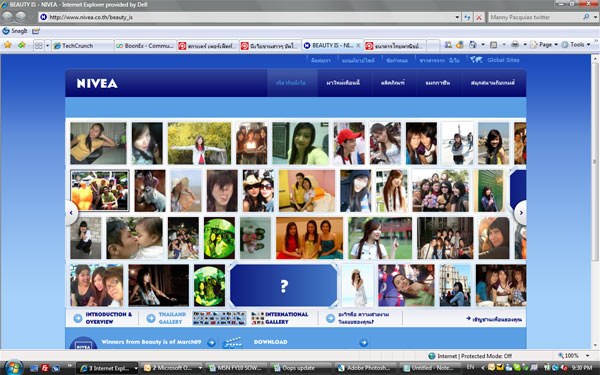The height and width of the screenshot is (375, 600).
Task: Switch to the TechCrunch tab
Action: [x=82, y=46]
